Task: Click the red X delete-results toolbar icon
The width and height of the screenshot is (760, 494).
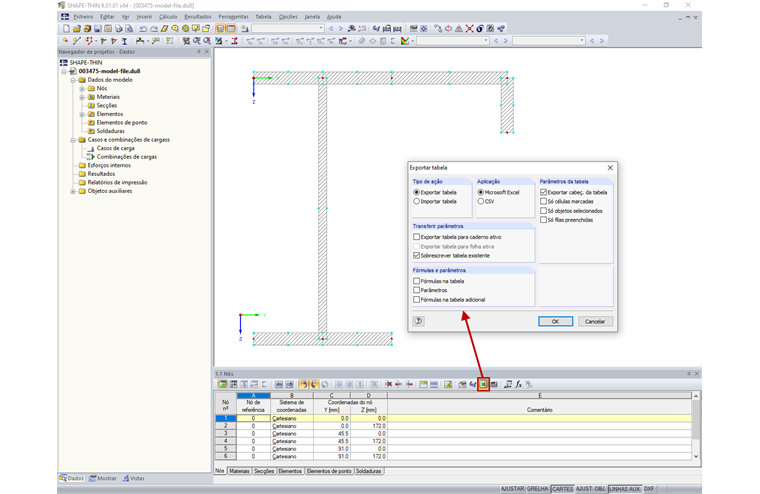Action: 469,29
